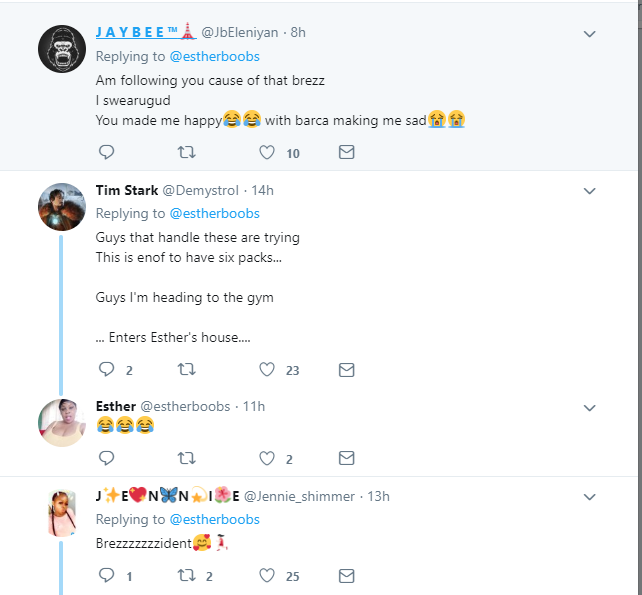Reply to Tim Stark's gym tweet
Viewport: 642px width, 595px height.
click(106, 370)
